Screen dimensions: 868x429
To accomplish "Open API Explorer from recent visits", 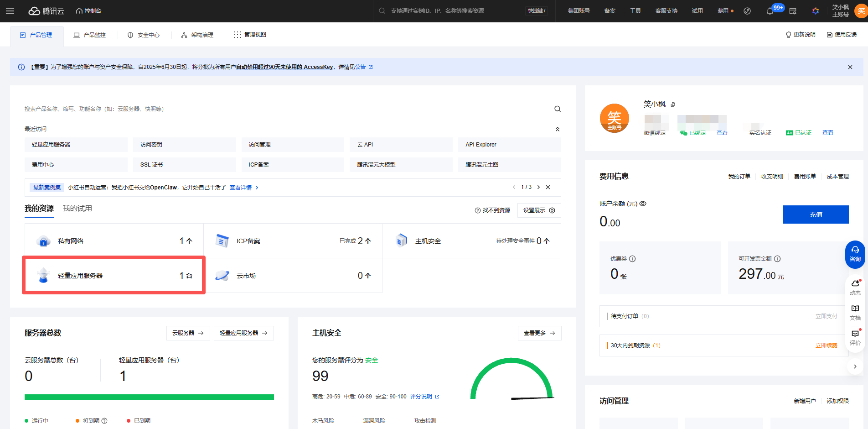I will 510,145.
